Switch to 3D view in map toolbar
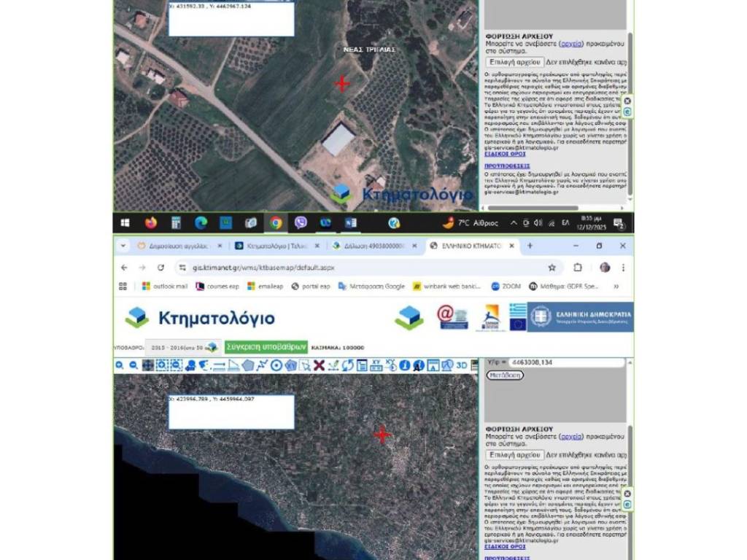The width and height of the screenshot is (747, 560). tap(461, 365)
